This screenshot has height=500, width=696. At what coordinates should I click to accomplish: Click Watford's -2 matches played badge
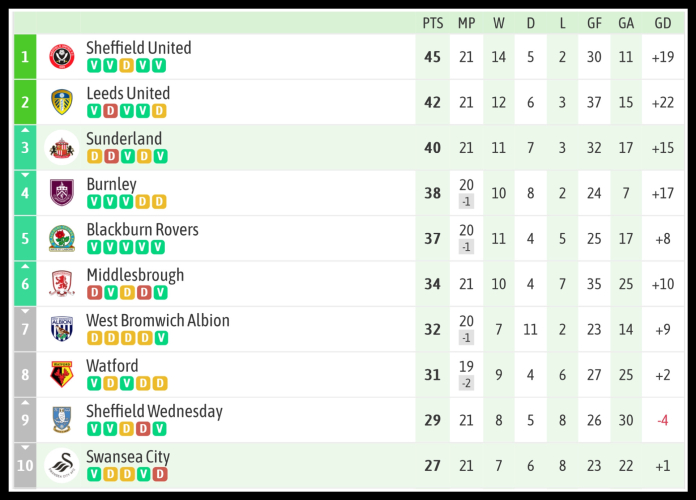pos(466,383)
